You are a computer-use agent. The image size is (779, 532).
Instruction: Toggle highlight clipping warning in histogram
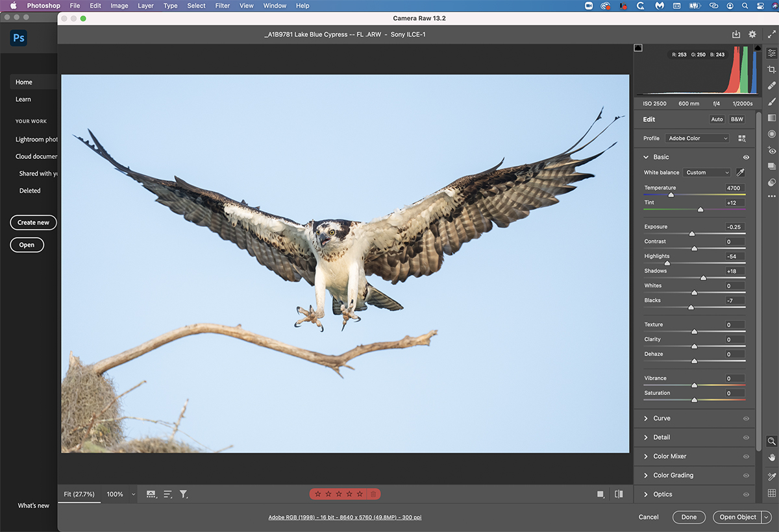point(757,48)
